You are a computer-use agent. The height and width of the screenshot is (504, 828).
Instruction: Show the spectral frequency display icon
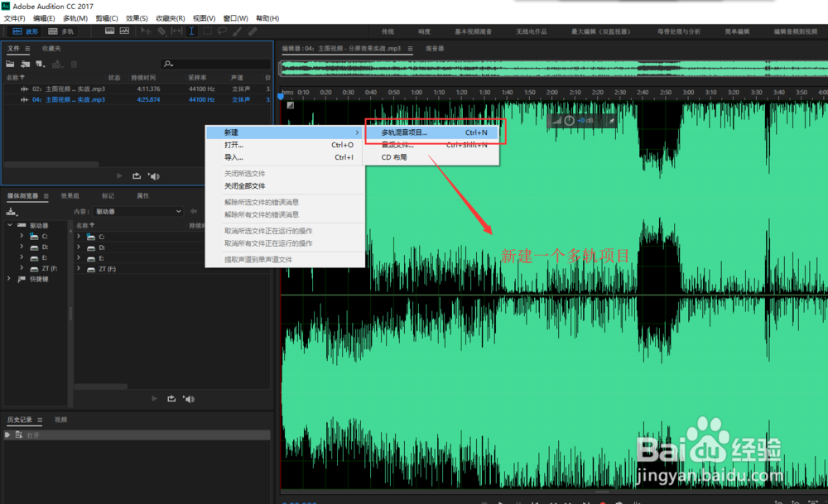click(109, 31)
